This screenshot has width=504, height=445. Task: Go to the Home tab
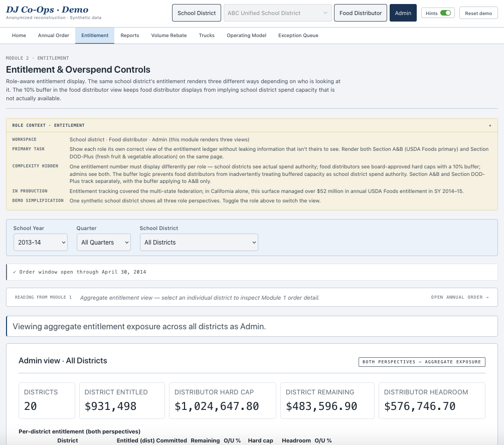coord(19,36)
